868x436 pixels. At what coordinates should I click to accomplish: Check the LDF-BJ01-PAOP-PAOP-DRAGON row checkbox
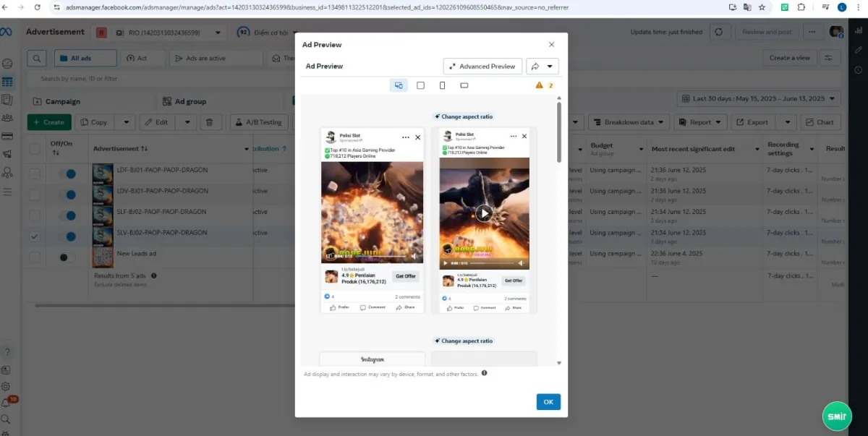(34, 174)
